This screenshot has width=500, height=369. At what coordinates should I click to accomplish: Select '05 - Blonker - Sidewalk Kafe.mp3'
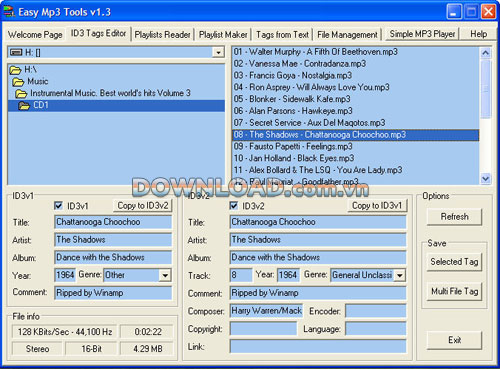pyautogui.click(x=356, y=99)
